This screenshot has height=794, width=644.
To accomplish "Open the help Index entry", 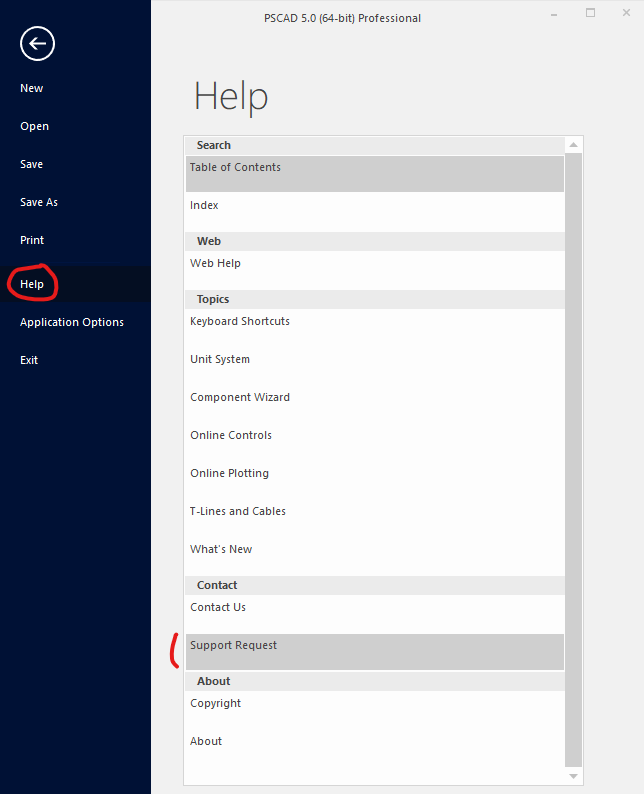I will point(204,206).
